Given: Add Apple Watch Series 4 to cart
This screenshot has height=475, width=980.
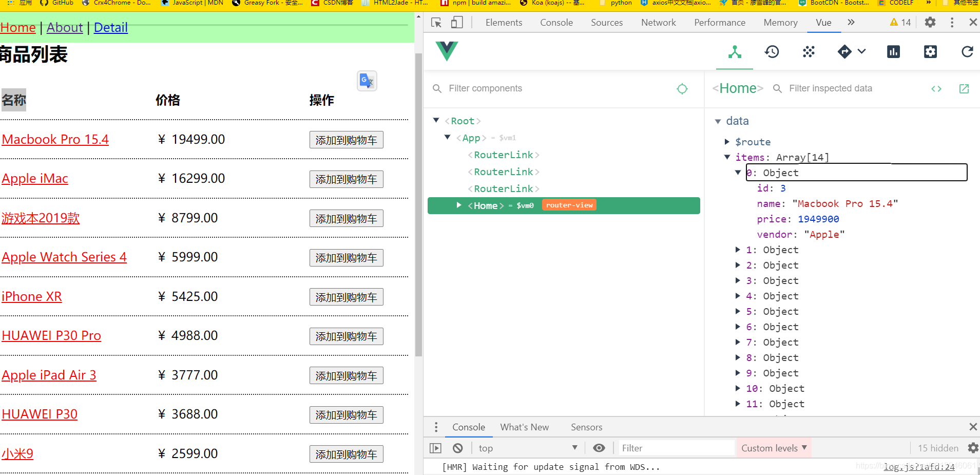Looking at the screenshot, I should tap(347, 258).
